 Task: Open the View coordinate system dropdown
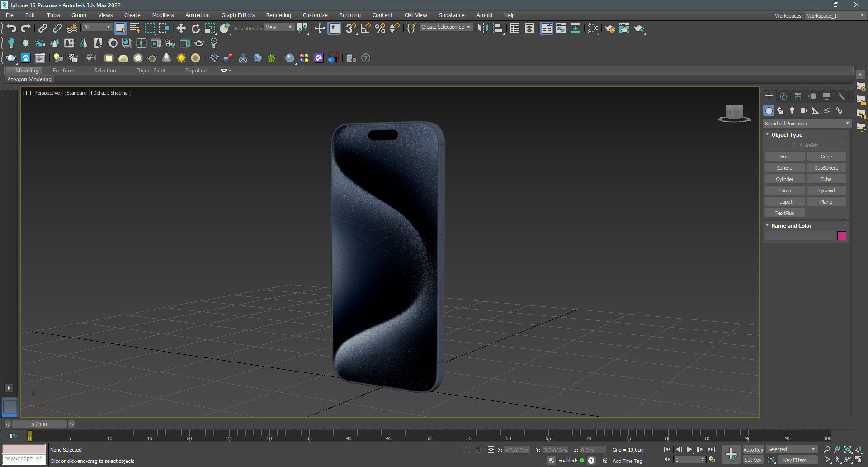[278, 28]
